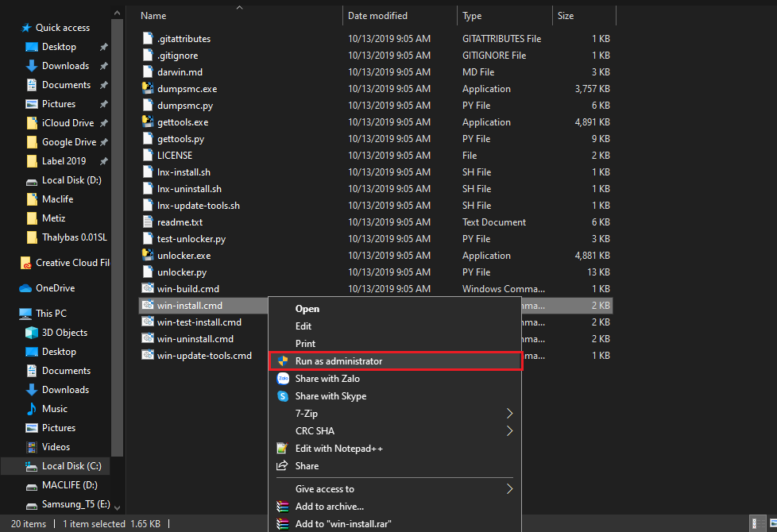Expand the 7-Zip submenu arrow
Viewport: 777px width, 532px height.
[x=509, y=414]
